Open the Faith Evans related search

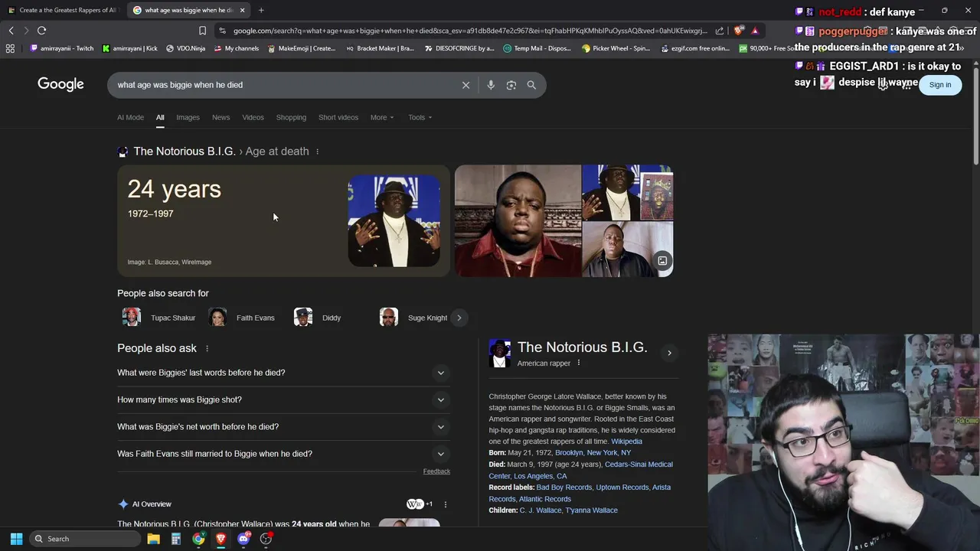242,318
